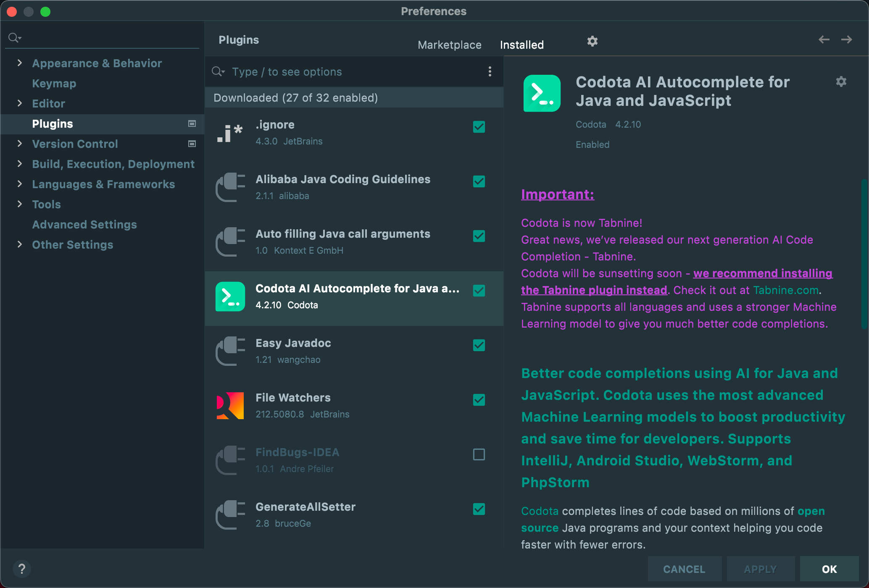Expand the Appearance & Behavior section
This screenshot has height=588, width=869.
point(19,63)
